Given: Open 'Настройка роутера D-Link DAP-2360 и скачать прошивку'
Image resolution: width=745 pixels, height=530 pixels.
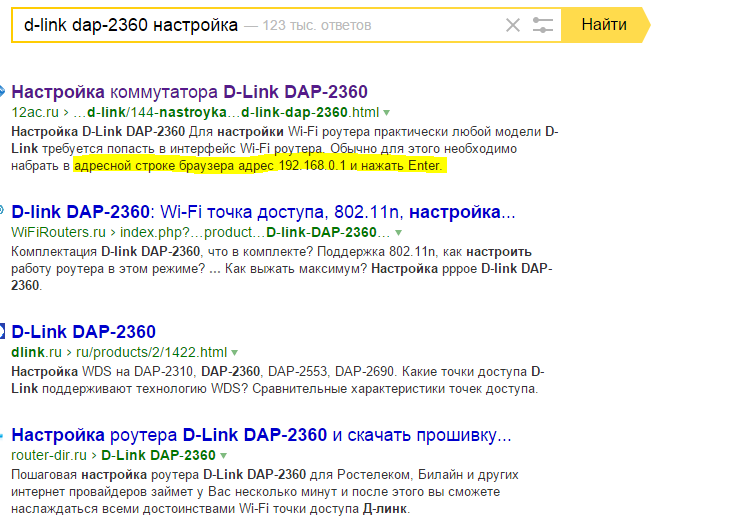Looking at the screenshot, I should (261, 435).
